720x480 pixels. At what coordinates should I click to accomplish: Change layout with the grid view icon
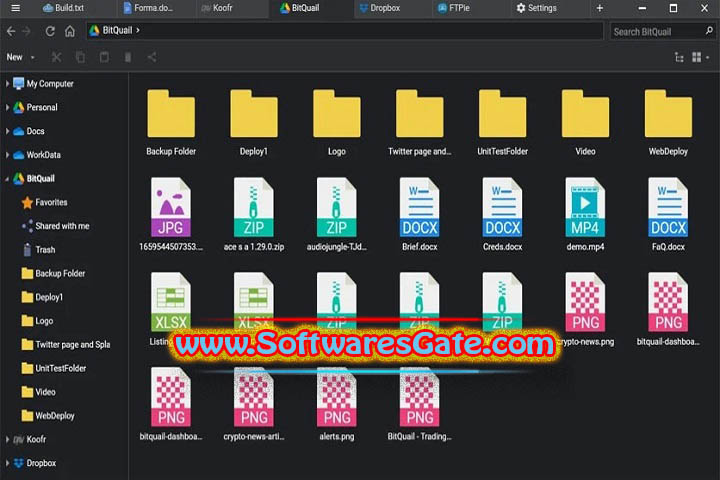click(697, 57)
